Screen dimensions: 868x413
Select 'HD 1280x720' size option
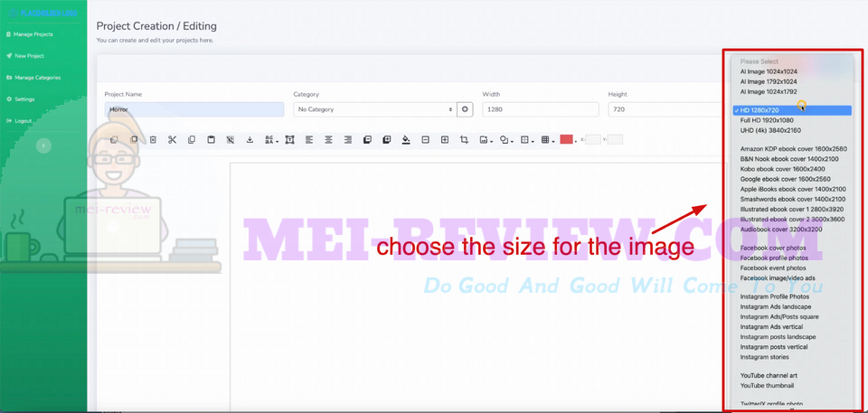pos(792,111)
